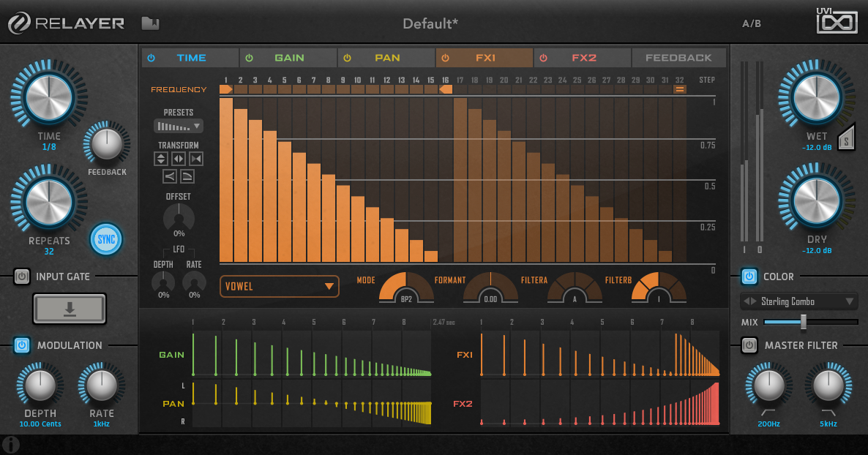
Task: Click the LFO Rate knob
Action: coord(194,282)
